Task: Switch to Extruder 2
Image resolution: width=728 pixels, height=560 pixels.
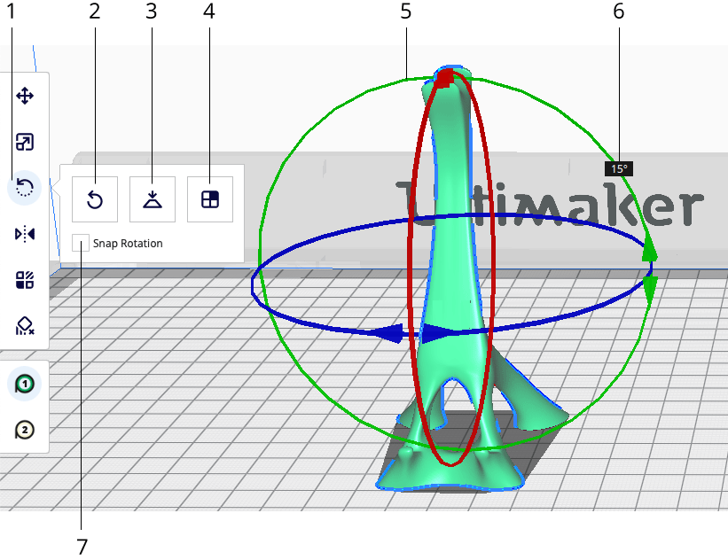Action: click(25, 430)
